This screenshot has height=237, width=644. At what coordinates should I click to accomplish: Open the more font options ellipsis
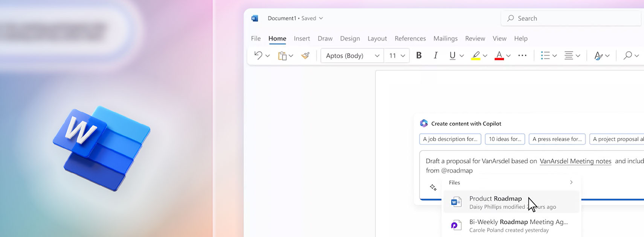[x=522, y=55]
